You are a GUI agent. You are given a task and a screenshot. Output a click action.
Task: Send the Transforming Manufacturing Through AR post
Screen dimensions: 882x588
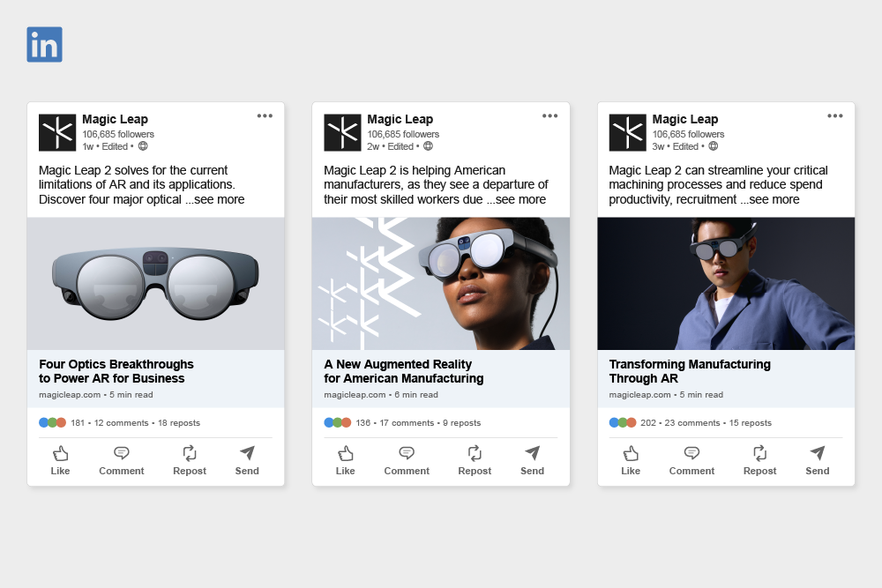pos(818,460)
